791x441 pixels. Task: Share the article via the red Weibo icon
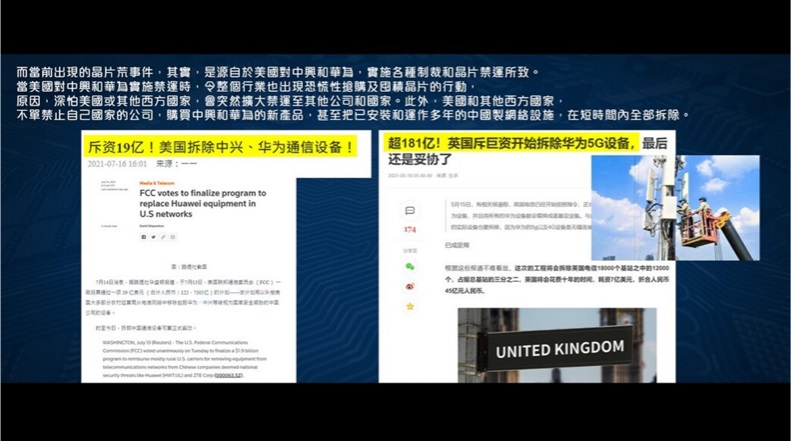click(x=410, y=286)
